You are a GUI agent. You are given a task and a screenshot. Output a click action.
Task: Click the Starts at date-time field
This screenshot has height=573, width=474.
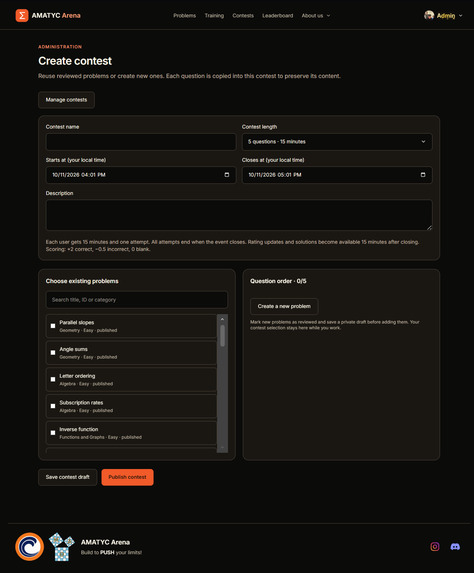pos(141,175)
